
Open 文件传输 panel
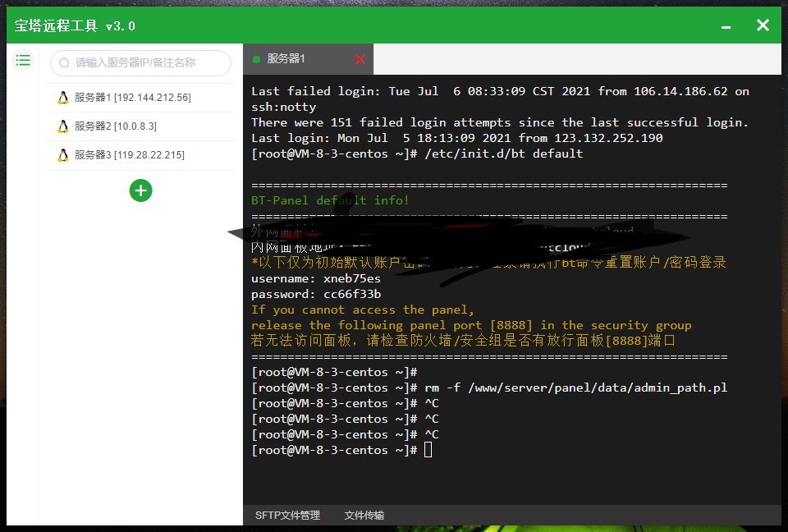tap(364, 516)
